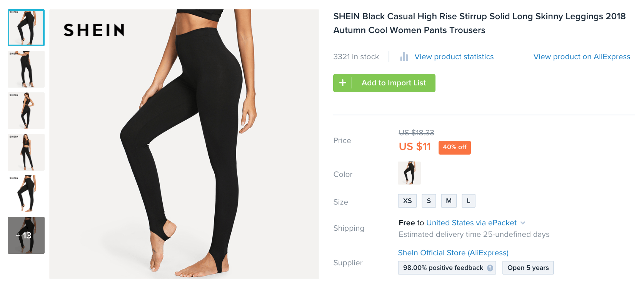The width and height of the screenshot is (644, 303).
Task: Click the plus icon on Add button
Action: pyautogui.click(x=342, y=83)
